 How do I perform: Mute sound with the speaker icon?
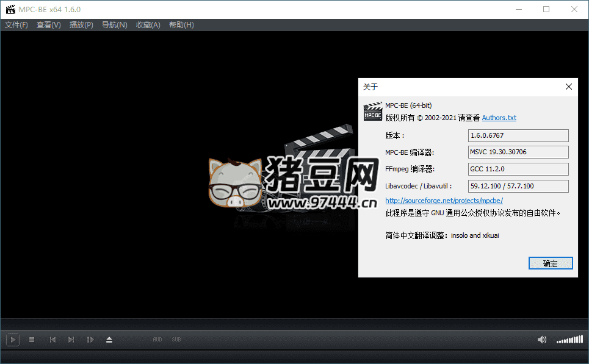[541, 340]
